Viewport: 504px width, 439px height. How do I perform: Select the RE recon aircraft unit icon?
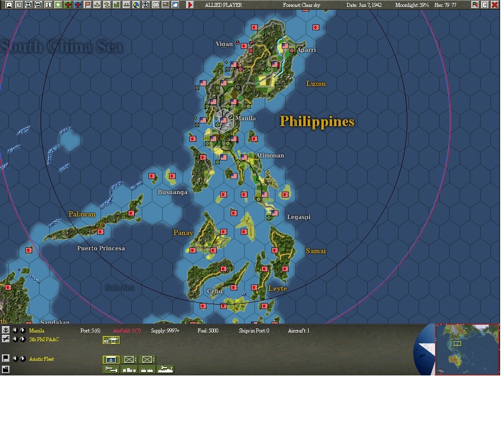111,341
